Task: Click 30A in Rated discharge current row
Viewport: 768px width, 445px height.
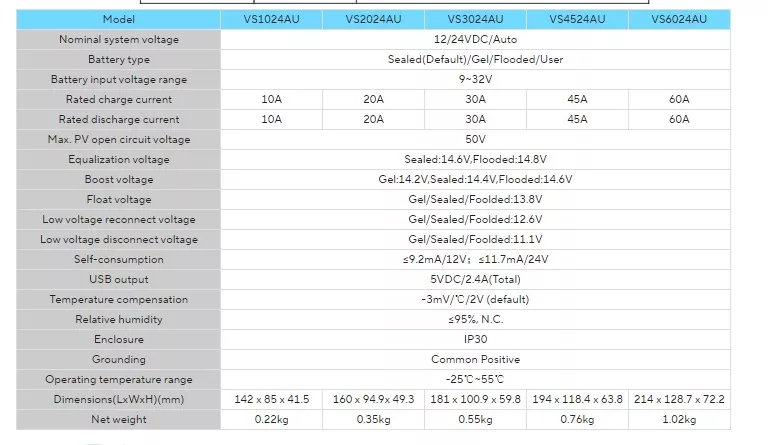Action: pos(475,119)
